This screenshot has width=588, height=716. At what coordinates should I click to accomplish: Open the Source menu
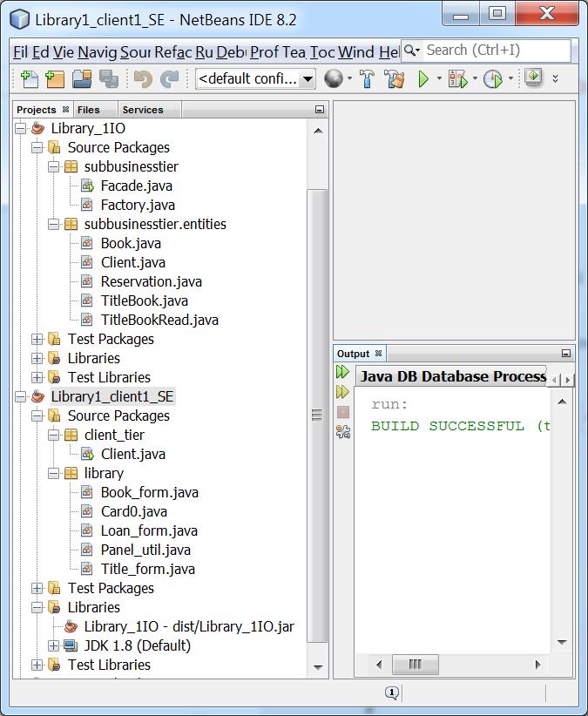136,52
